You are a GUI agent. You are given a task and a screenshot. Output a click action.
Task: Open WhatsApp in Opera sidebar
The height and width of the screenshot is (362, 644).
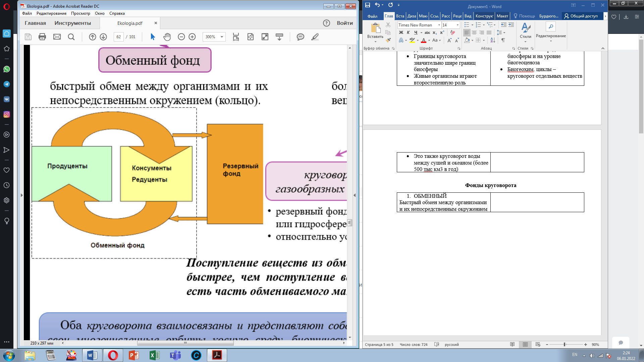click(x=6, y=69)
